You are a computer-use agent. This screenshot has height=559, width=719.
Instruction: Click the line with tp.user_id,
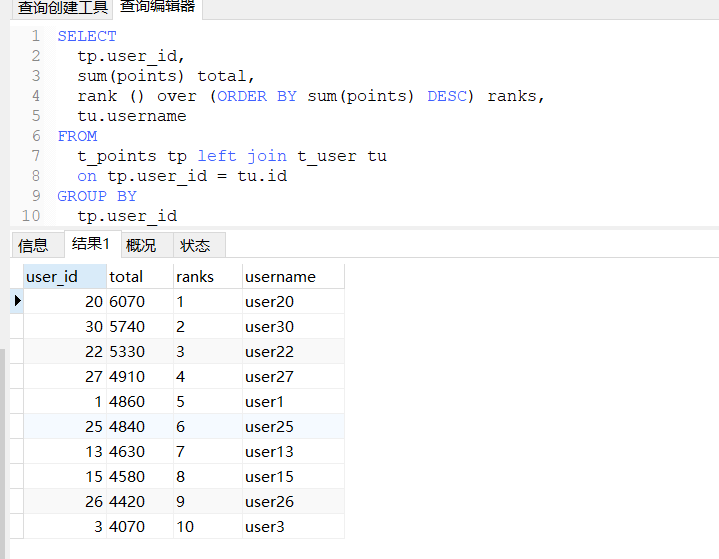coord(131,56)
